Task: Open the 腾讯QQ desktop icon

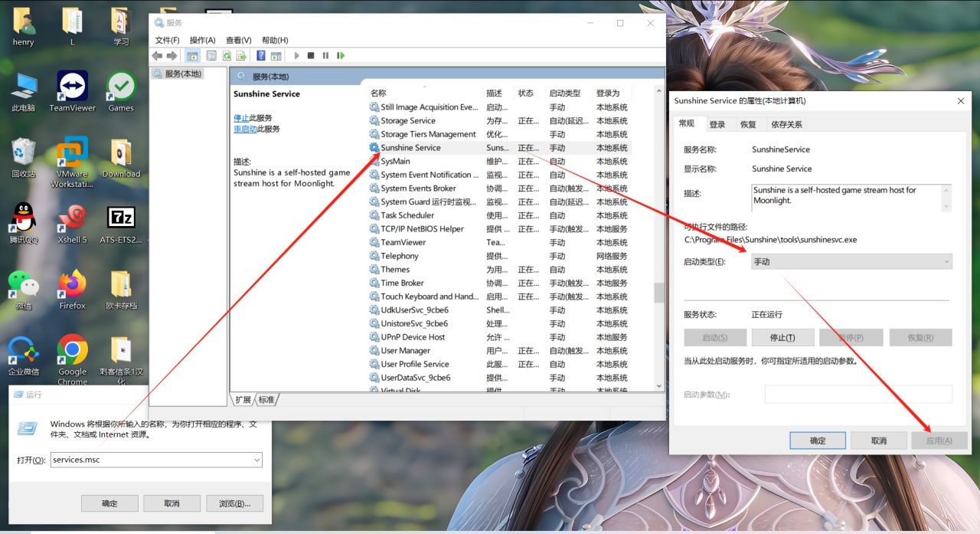Action: point(24,224)
